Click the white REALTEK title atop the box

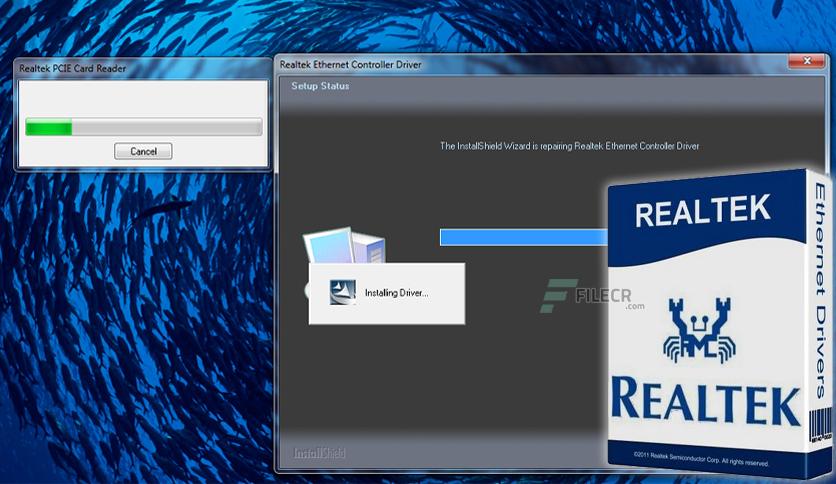point(703,211)
